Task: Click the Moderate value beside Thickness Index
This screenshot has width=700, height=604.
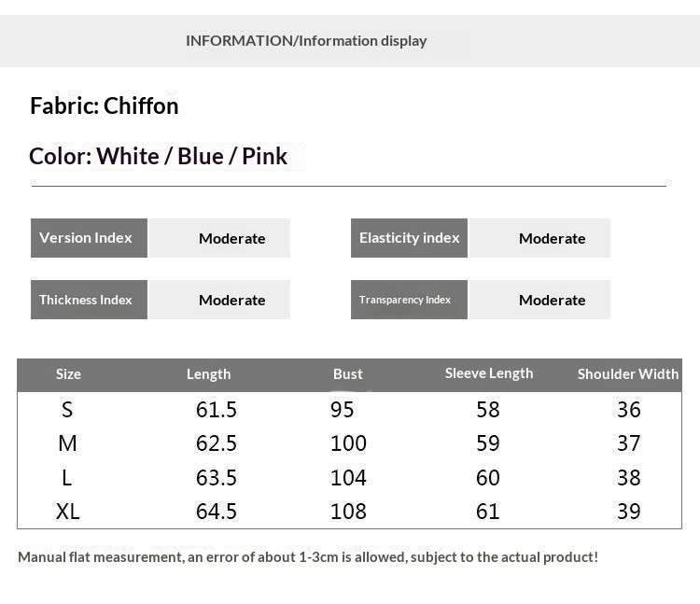Action: click(x=231, y=300)
